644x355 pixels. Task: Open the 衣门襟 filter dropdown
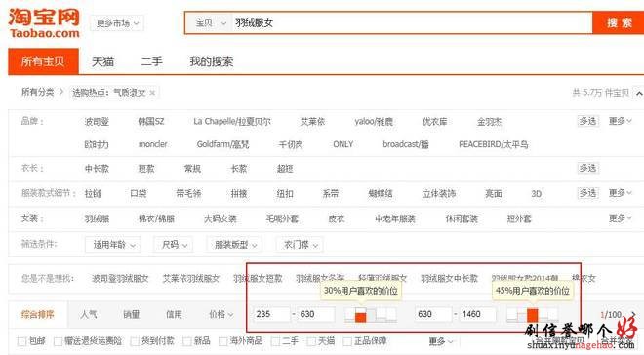pos(301,245)
